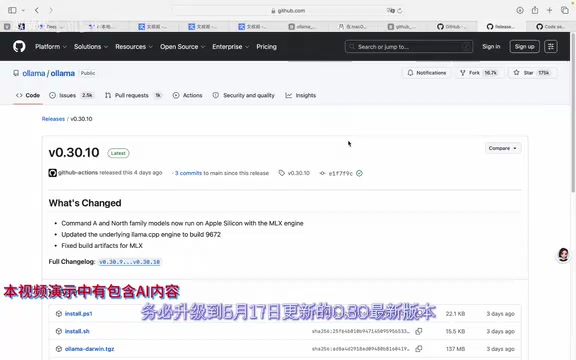Copy sha256 hash for install.sh
This screenshot has width=576, height=360.
(x=418, y=331)
